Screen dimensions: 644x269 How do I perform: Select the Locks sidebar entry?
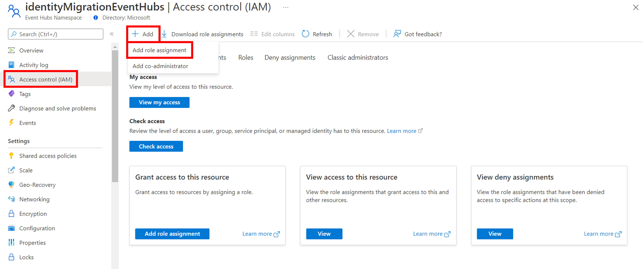[26, 257]
